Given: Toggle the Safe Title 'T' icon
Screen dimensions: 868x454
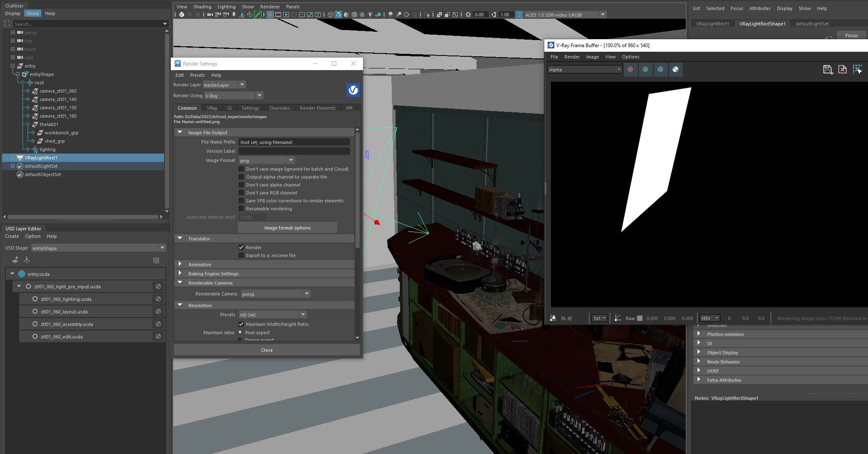Looking at the screenshot, I should point(317,15).
